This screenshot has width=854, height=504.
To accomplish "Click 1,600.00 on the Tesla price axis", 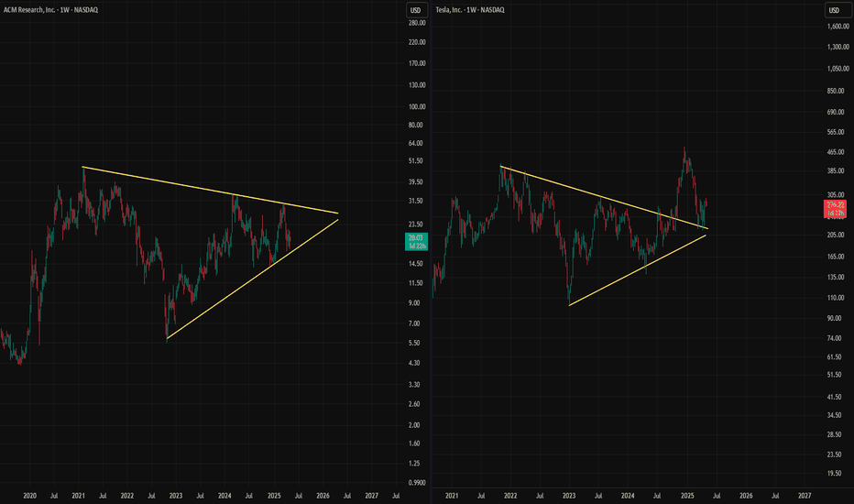I will click(838, 27).
